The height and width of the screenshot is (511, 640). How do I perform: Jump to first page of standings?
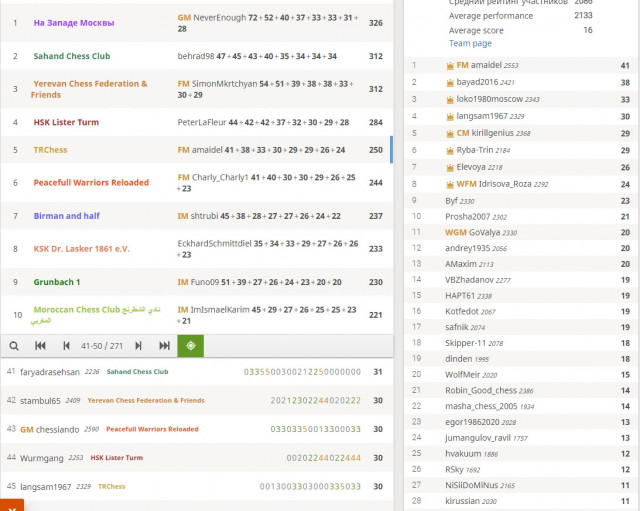pos(40,346)
